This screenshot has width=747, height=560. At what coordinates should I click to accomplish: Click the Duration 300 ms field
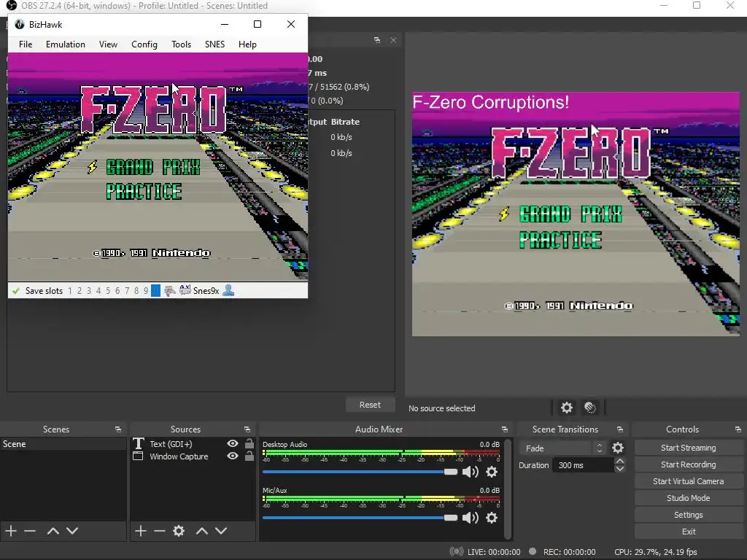pos(584,465)
